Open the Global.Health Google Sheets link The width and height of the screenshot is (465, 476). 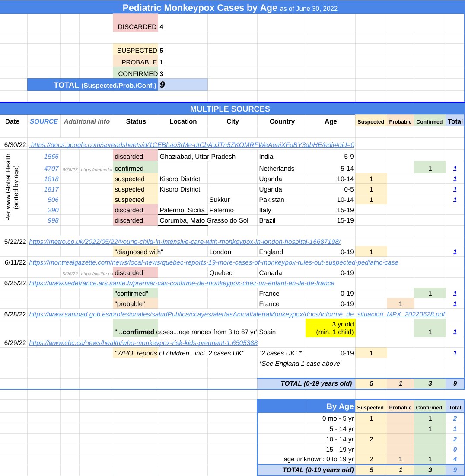192,145
